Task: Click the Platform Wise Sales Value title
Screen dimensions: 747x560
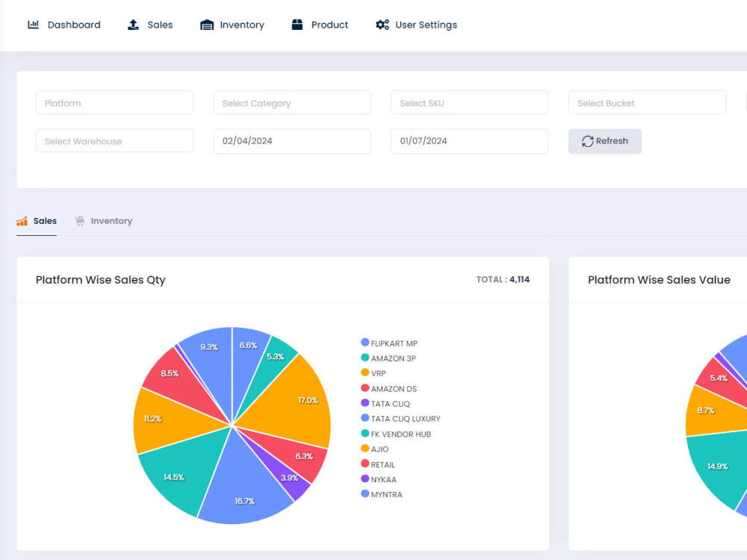Action: pyautogui.click(x=659, y=280)
